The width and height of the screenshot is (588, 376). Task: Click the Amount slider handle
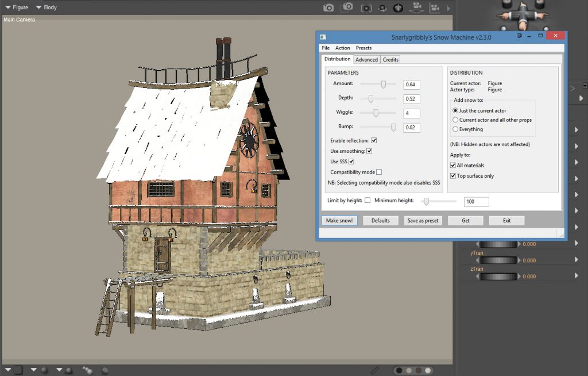[383, 85]
